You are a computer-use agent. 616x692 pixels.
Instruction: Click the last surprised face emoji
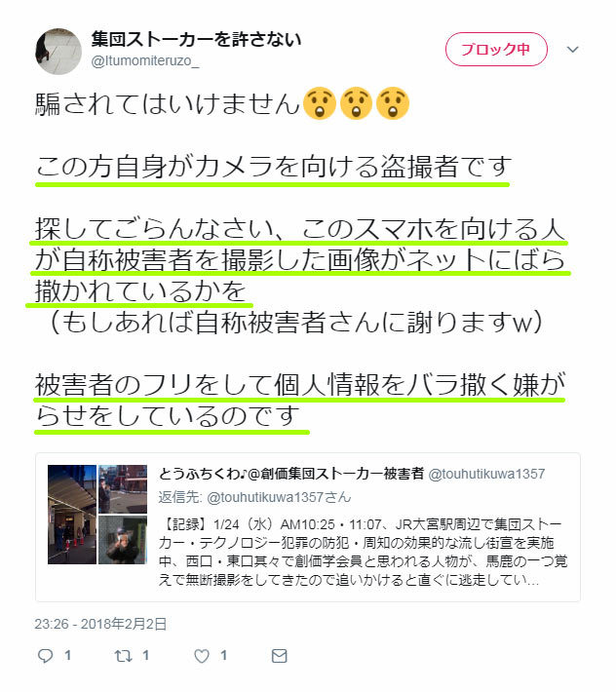(x=393, y=103)
